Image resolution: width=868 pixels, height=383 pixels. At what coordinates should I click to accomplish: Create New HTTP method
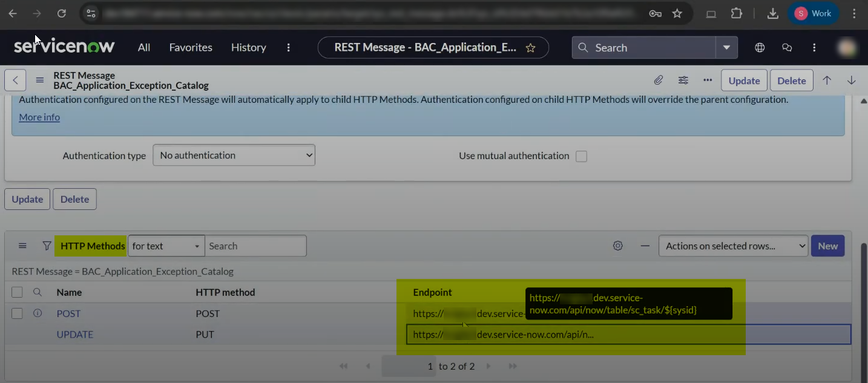[x=827, y=246]
